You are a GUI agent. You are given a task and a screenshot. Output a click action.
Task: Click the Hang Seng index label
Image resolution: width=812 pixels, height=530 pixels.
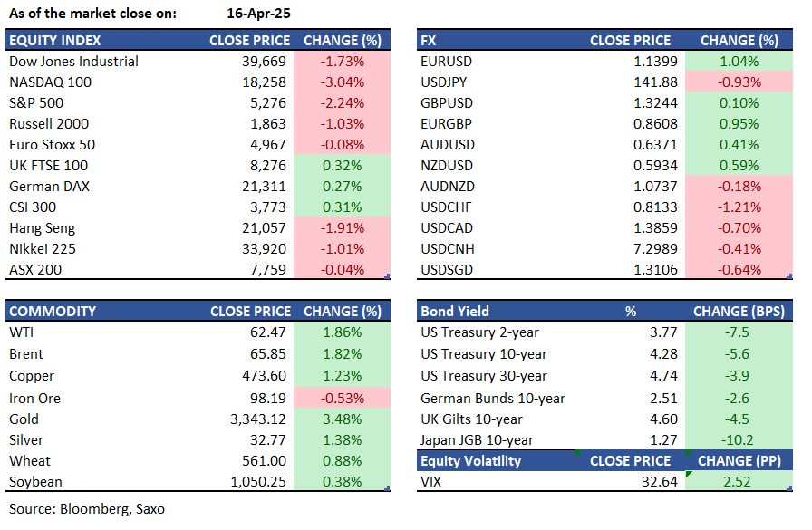(x=42, y=228)
